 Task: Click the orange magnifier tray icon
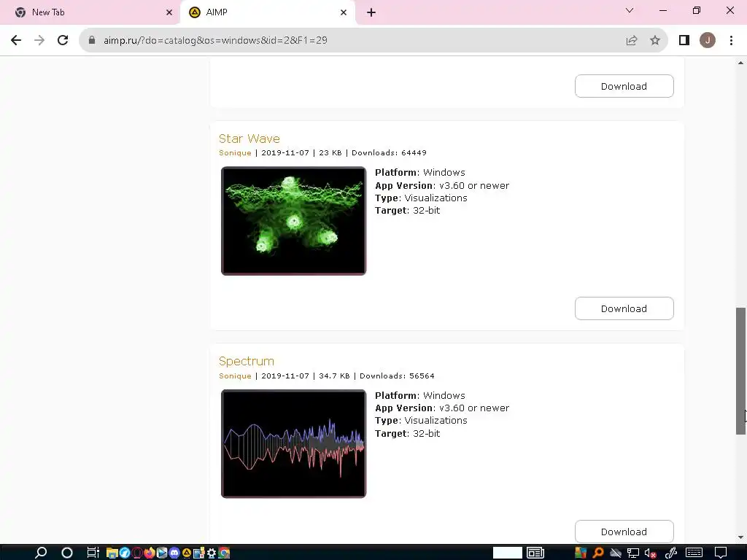598,553
